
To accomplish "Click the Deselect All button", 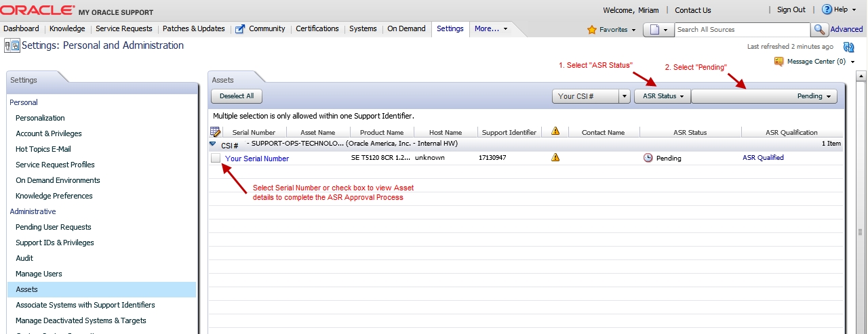I will [237, 96].
